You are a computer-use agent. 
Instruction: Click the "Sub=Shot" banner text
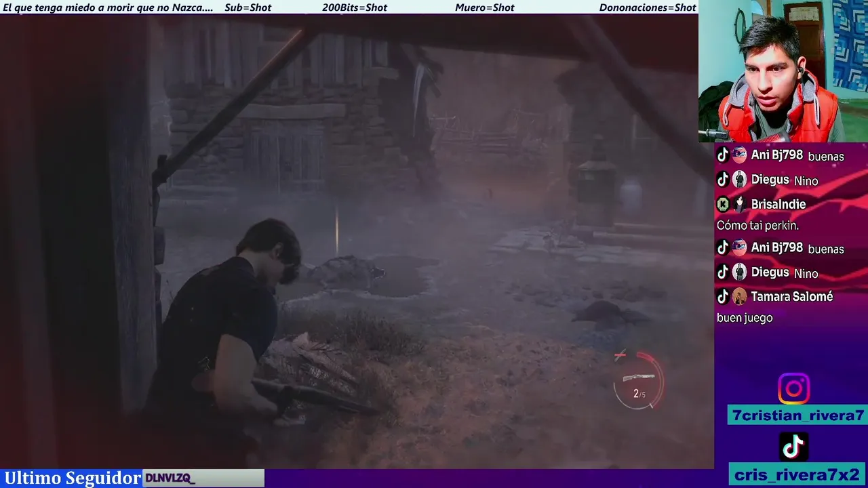(248, 7)
